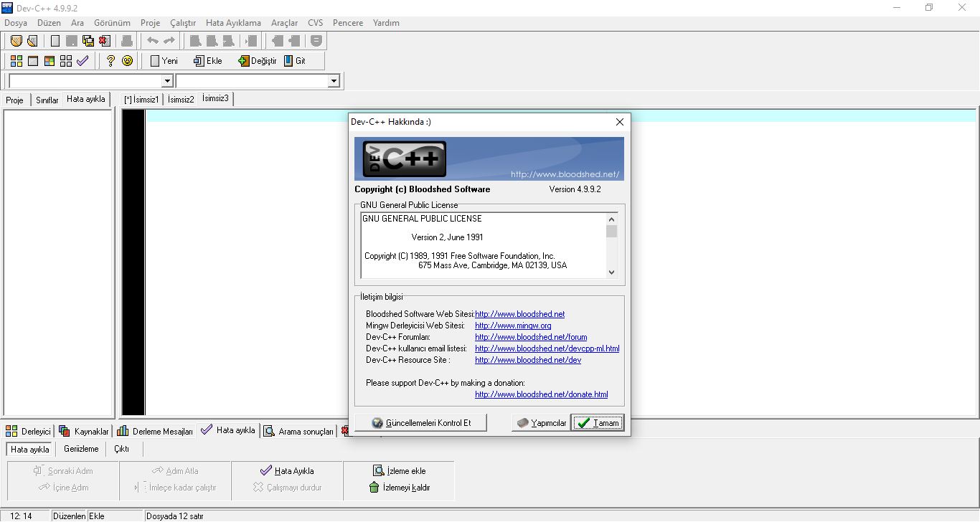Click the Compile and Run icon
This screenshot has width=980, height=522.
(x=50, y=61)
